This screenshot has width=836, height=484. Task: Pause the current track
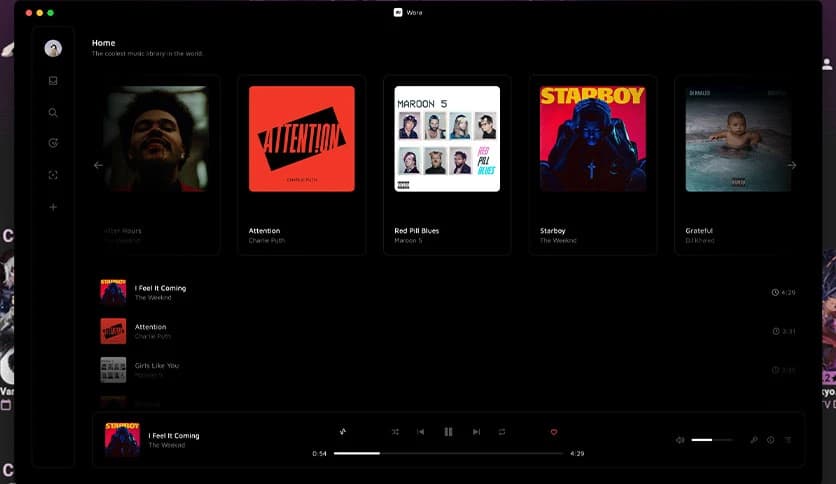[x=448, y=432]
